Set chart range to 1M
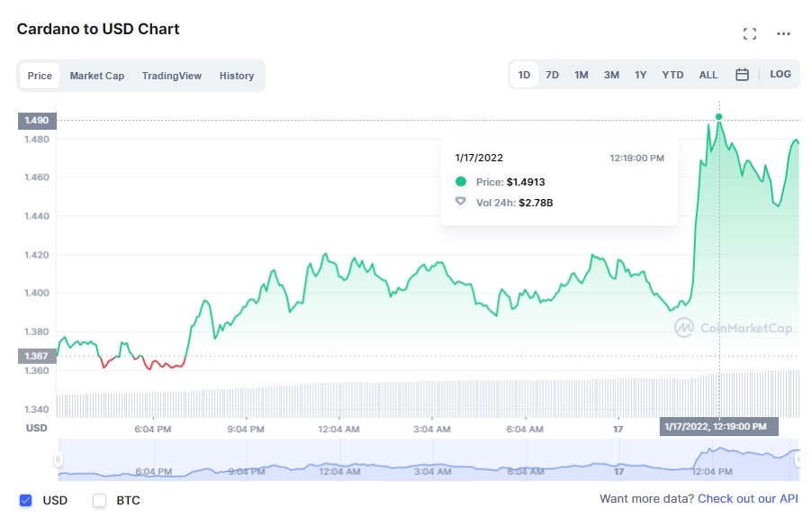Screen dimensions: 812x518 point(582,75)
